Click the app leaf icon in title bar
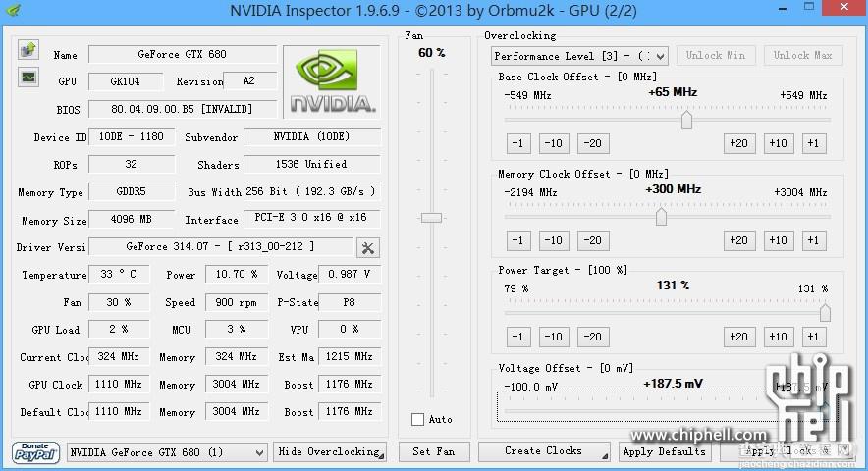The width and height of the screenshot is (868, 471). 14,10
